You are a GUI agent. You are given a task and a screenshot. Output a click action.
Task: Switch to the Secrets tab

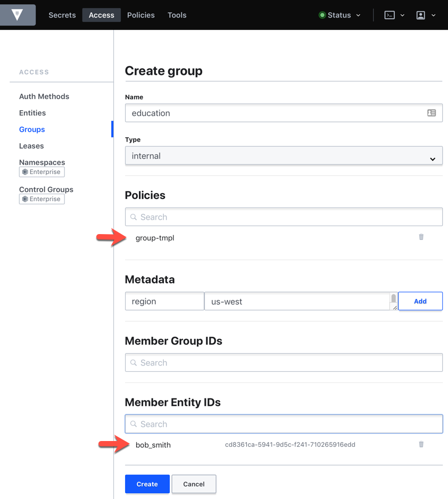pyautogui.click(x=62, y=15)
